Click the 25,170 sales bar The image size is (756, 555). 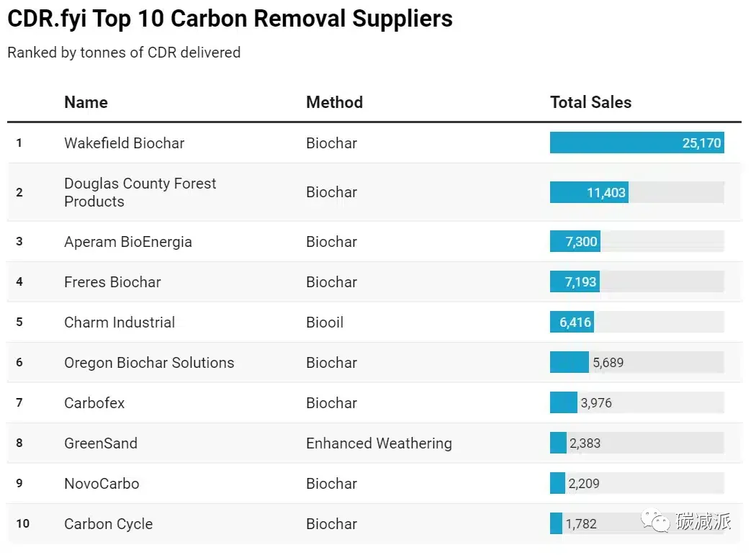pos(637,143)
